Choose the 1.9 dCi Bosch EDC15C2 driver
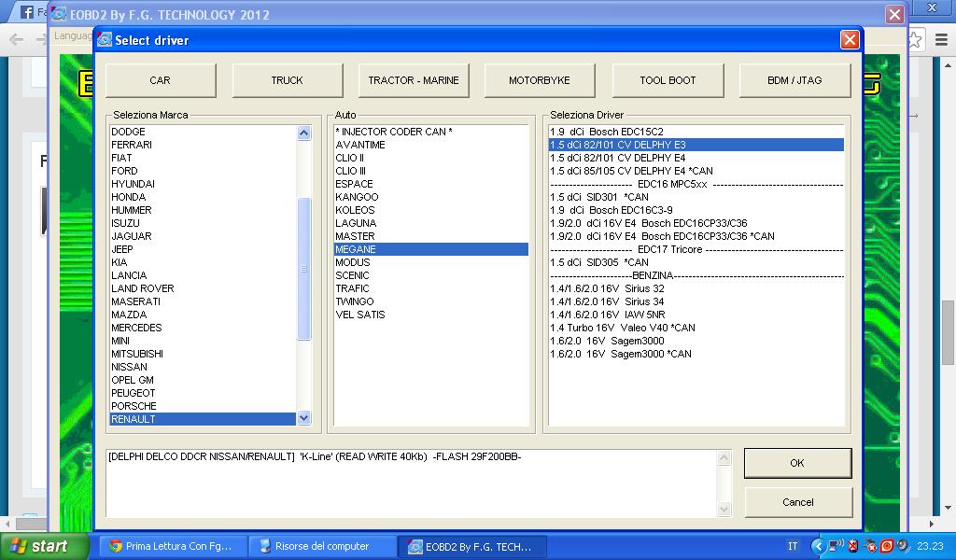Screen dimensions: 956x560 tap(607, 132)
